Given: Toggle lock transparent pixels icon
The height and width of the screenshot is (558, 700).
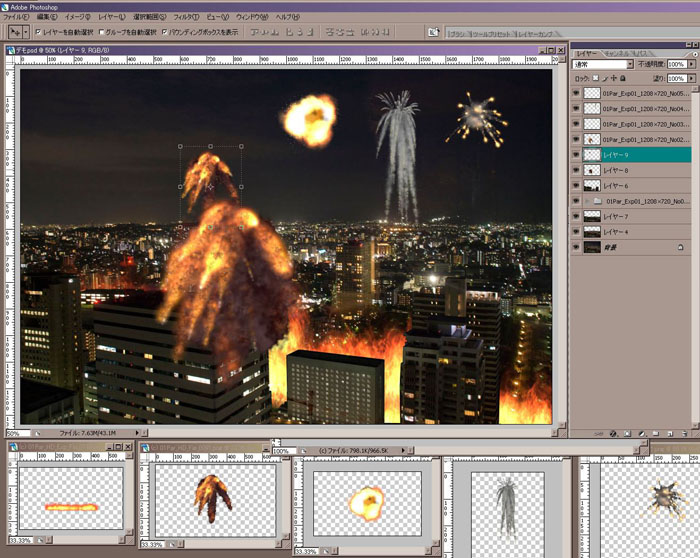Looking at the screenshot, I should [x=596, y=78].
